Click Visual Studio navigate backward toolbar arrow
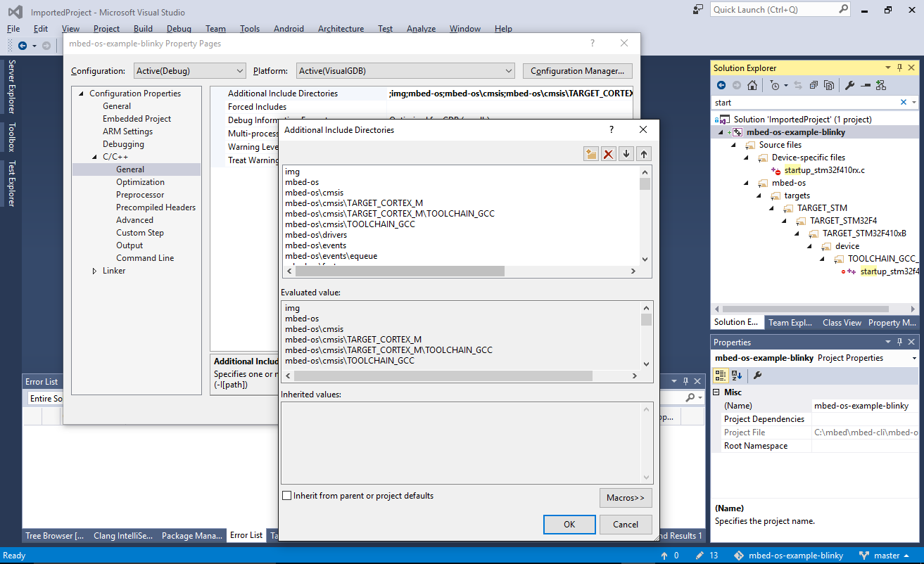The width and height of the screenshot is (924, 564). click(23, 45)
